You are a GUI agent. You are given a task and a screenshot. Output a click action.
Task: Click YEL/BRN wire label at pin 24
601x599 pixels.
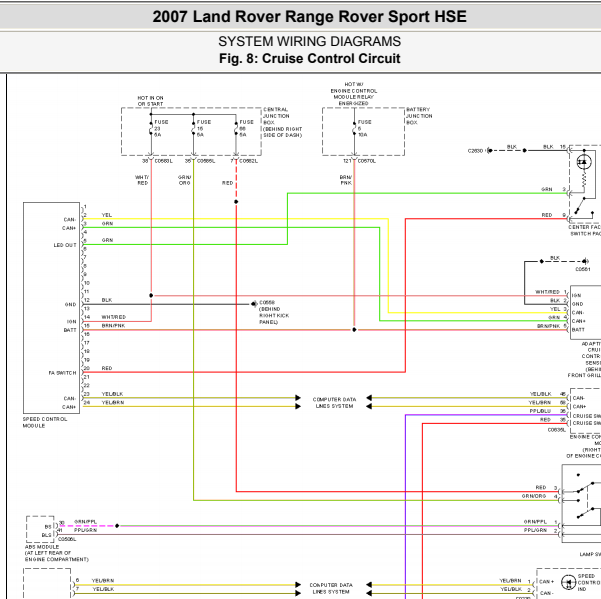113,402
